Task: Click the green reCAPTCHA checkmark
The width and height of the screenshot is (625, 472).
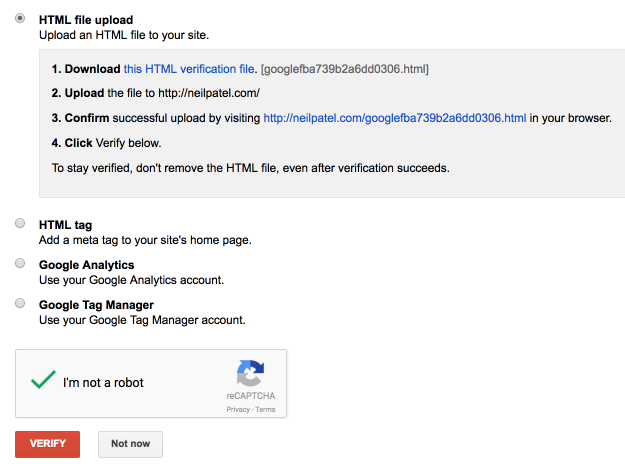Action: (42, 381)
